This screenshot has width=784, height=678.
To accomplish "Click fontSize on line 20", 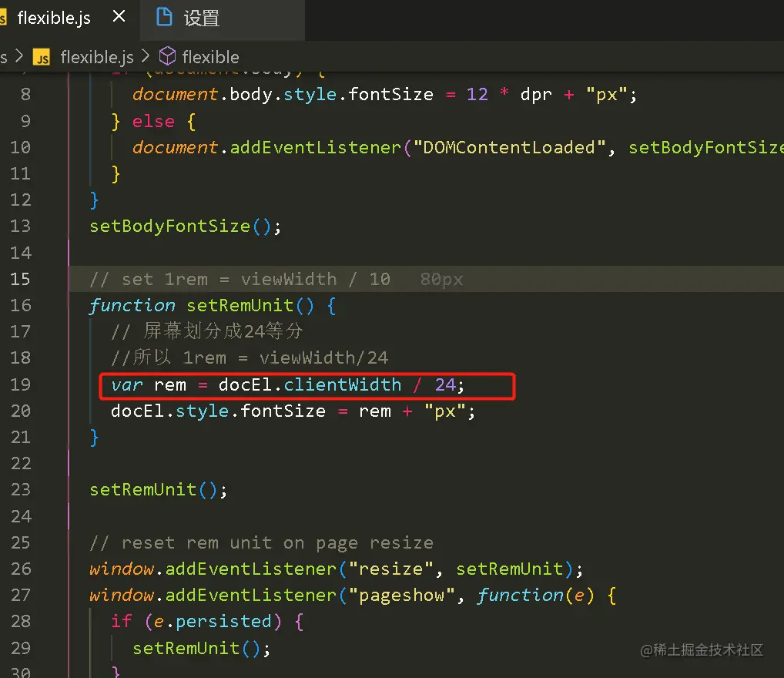I will pyautogui.click(x=283, y=411).
